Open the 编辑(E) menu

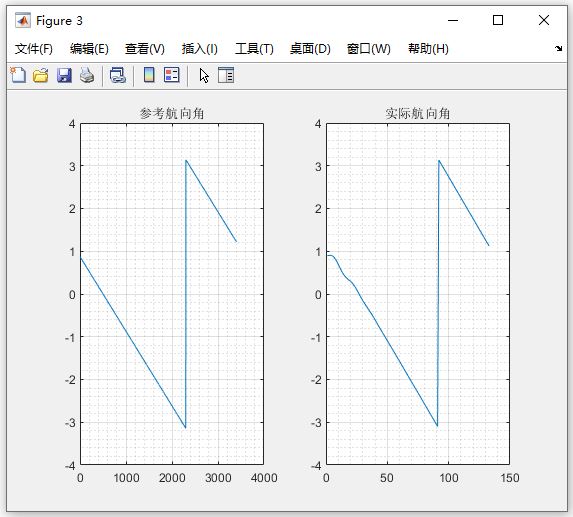(x=89, y=49)
